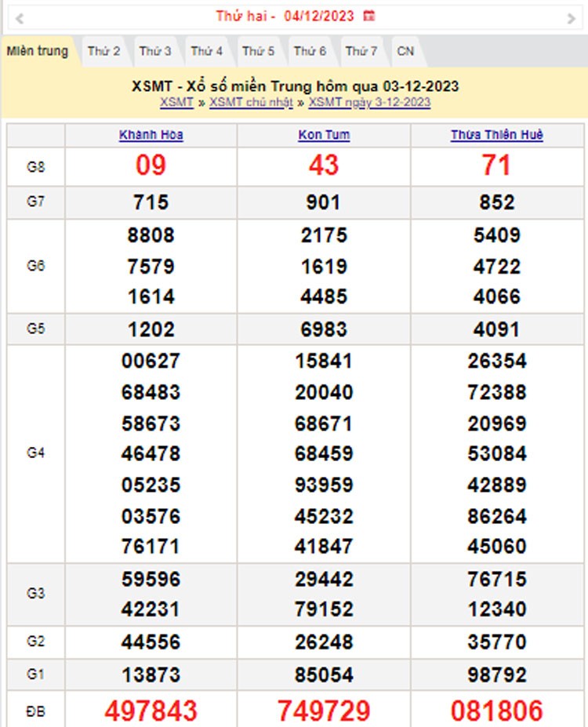Click the Kon Tum column header link
588x727 pixels.
click(x=324, y=135)
